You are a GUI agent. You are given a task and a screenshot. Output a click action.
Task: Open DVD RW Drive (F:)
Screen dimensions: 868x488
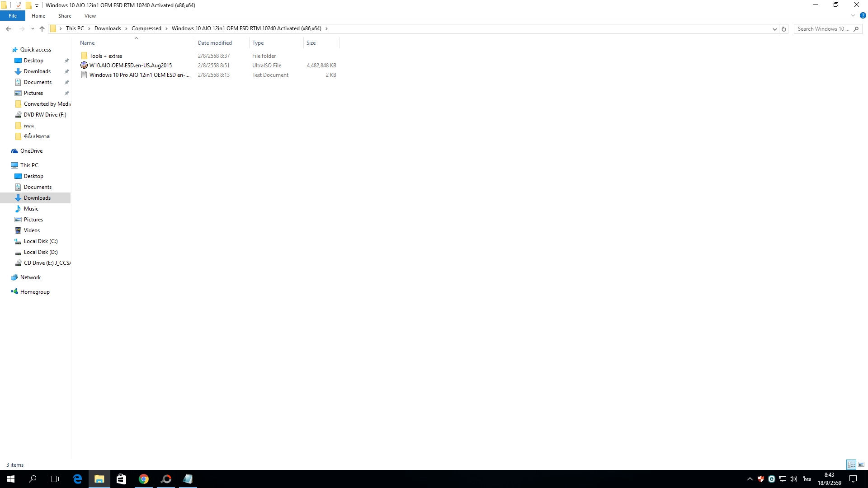[x=45, y=115]
